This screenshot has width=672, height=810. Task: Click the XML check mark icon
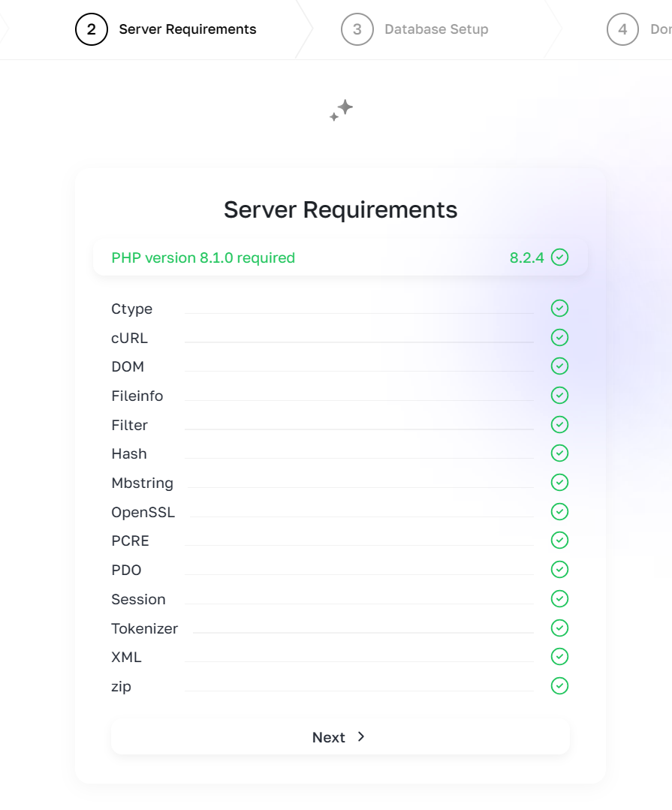point(559,657)
